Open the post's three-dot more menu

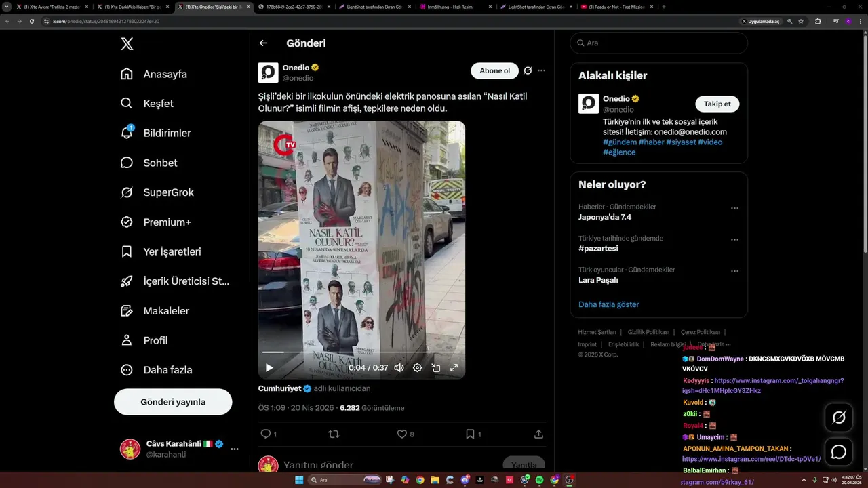pyautogui.click(x=541, y=70)
